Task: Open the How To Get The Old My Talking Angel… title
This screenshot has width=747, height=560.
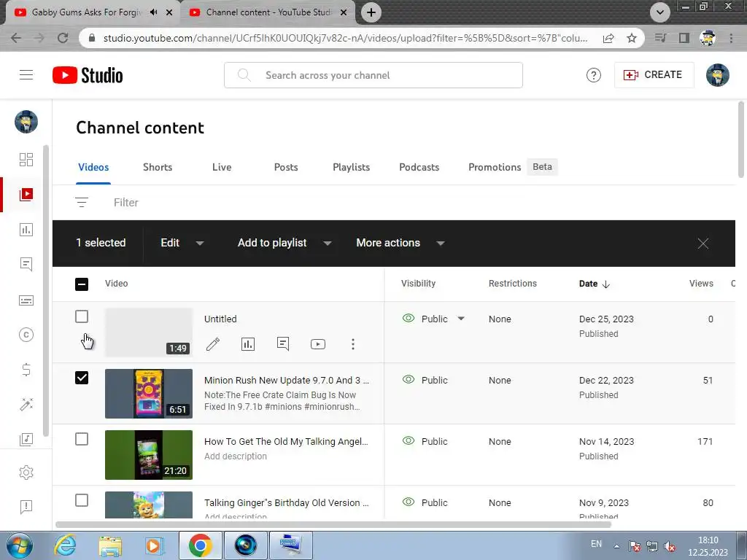Action: [x=286, y=441]
